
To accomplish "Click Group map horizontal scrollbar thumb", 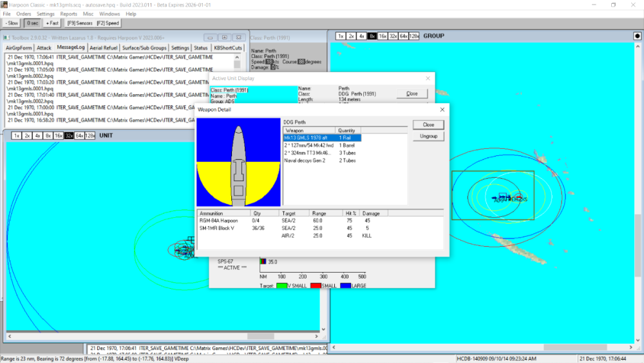I will 575,348.
